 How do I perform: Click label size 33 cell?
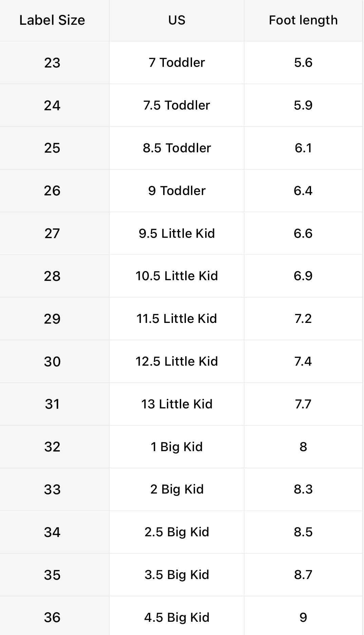pos(52,489)
